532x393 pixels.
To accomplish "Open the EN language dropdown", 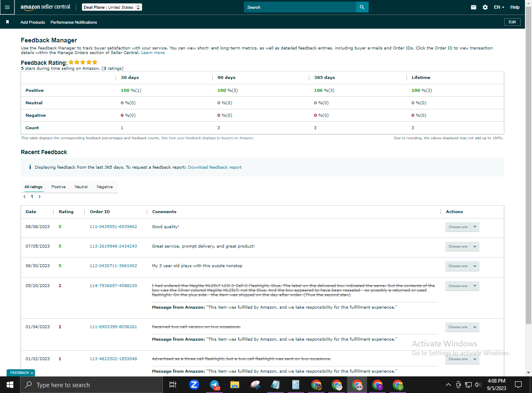I will click(x=499, y=7).
